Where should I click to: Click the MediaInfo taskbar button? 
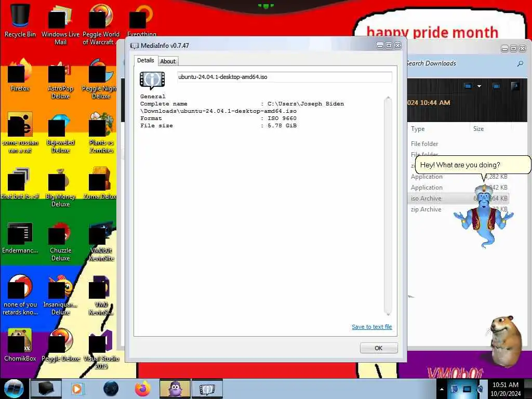[207, 389]
